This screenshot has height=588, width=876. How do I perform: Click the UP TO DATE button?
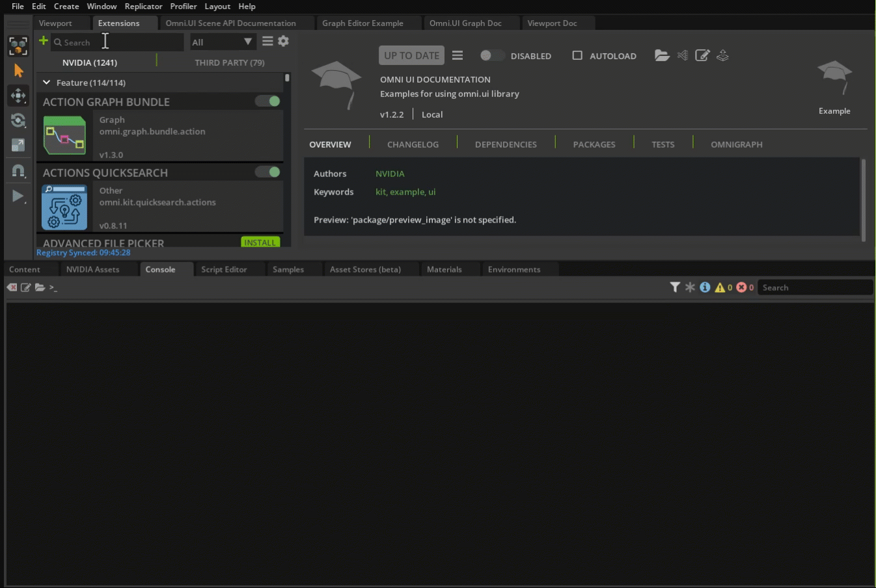[411, 55]
